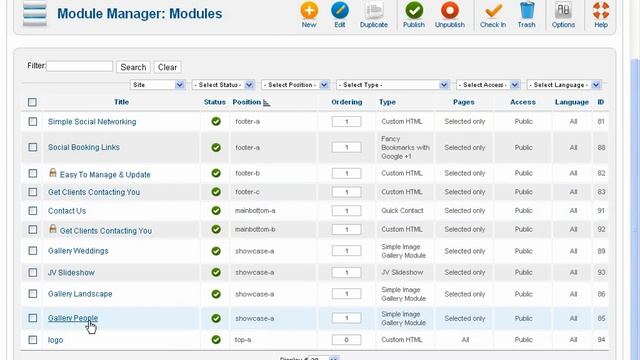Open the Select Type dropdown
Image resolution: width=640 pixels, height=360 pixels.
(393, 85)
